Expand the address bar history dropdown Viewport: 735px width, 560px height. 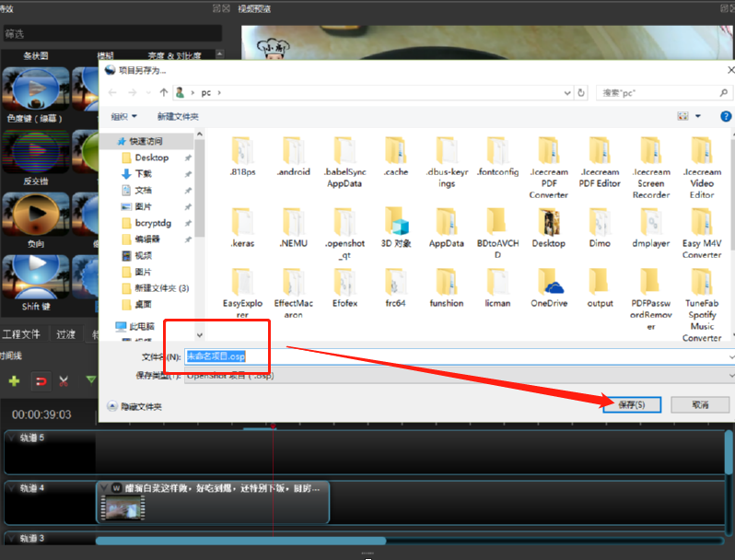pos(567,93)
